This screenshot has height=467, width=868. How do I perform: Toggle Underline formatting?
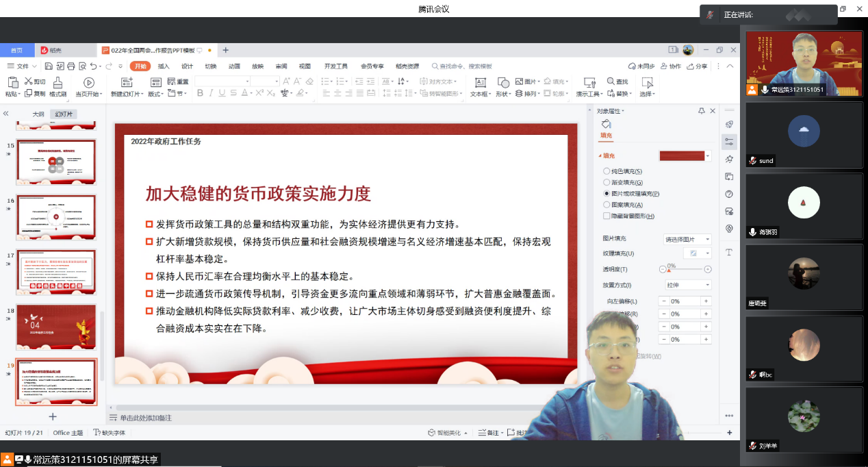point(222,93)
